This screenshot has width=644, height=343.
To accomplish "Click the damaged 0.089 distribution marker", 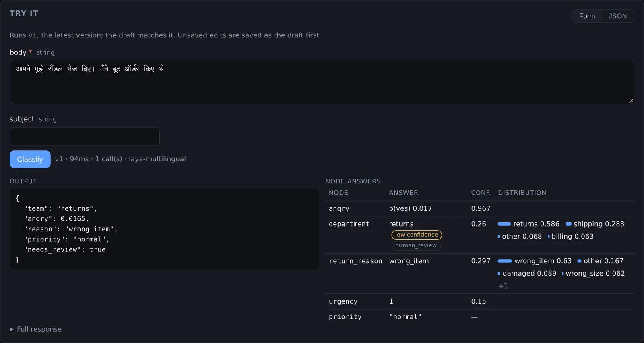I will coord(499,274).
